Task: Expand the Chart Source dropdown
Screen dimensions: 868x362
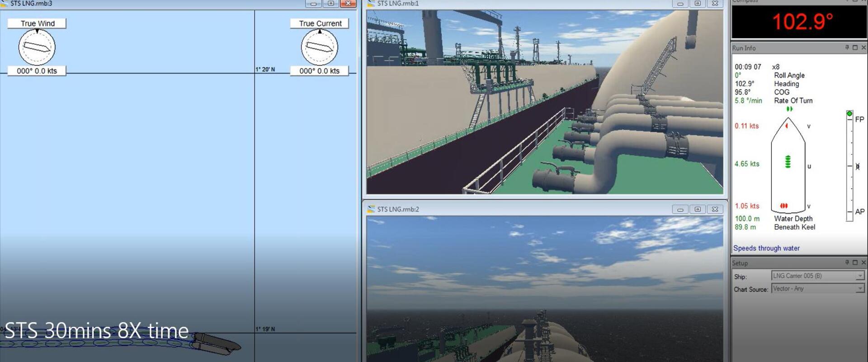Action: click(859, 289)
